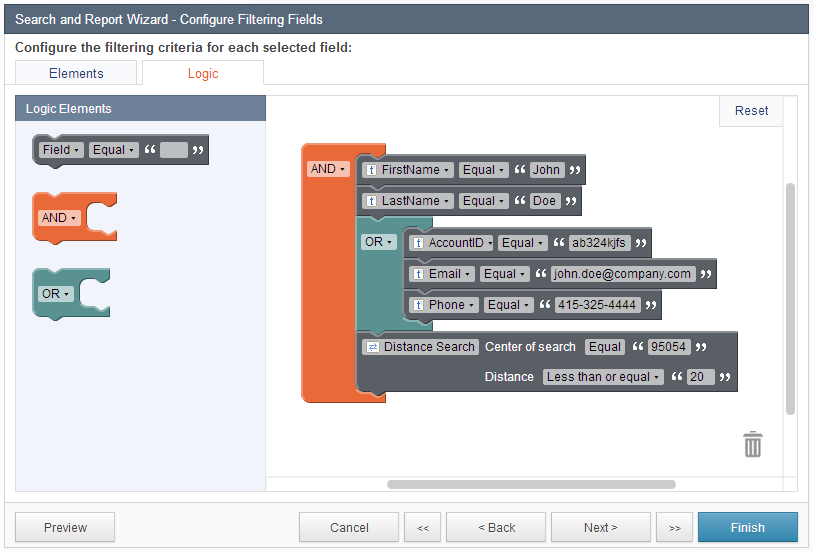
Task: Switch to the Elements tab
Action: (x=76, y=73)
